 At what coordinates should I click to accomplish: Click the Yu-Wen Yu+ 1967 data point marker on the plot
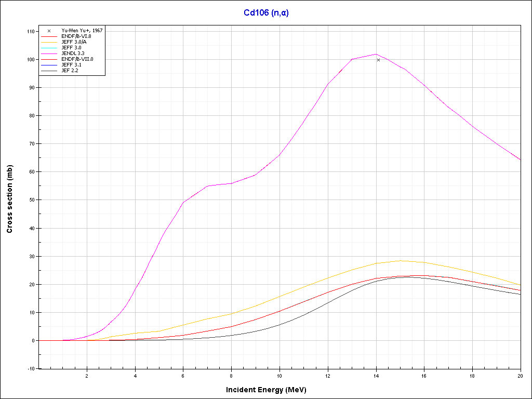(x=378, y=60)
